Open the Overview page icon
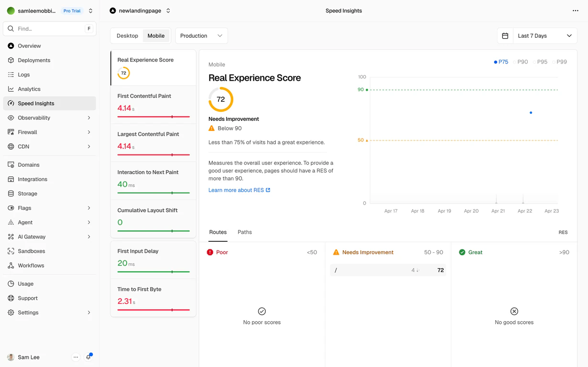 (x=11, y=46)
